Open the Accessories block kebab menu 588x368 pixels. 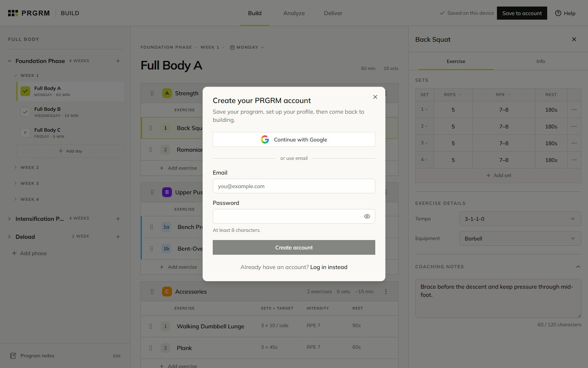coord(386,292)
